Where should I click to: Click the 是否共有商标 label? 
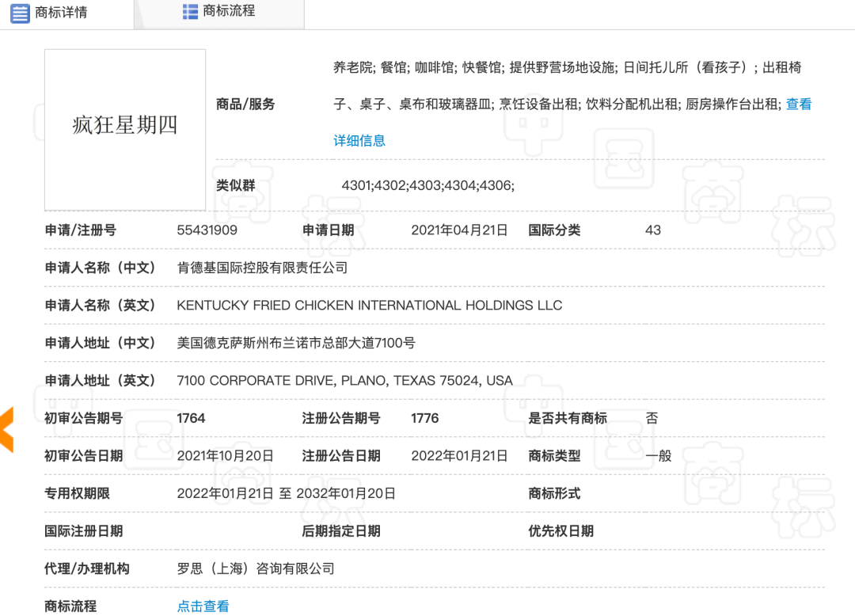[x=567, y=418]
